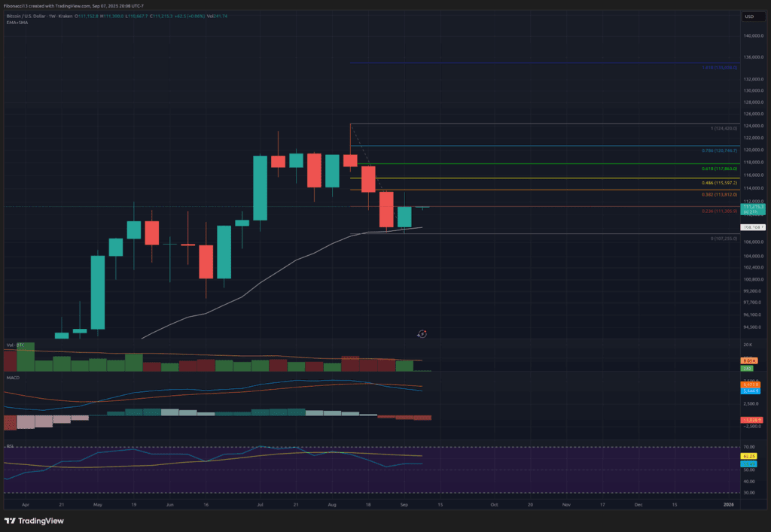
Task: Click the yellow RSI value tag on axis
Action: pos(748,456)
